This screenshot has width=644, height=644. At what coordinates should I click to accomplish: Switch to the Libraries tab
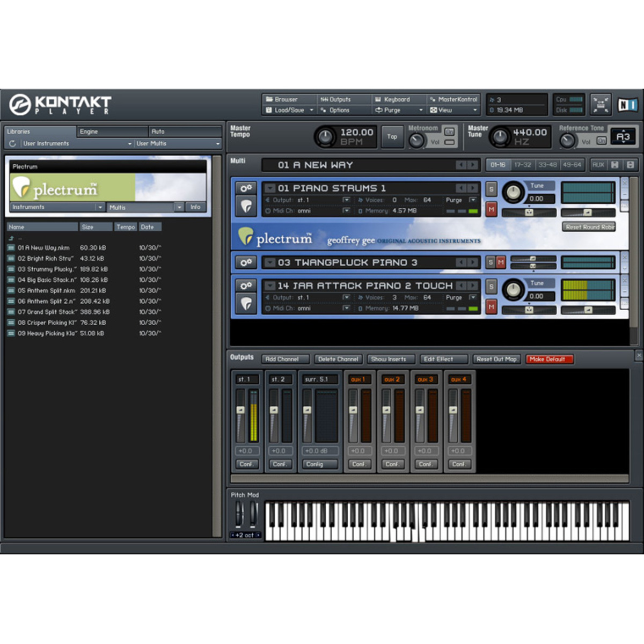40,131
